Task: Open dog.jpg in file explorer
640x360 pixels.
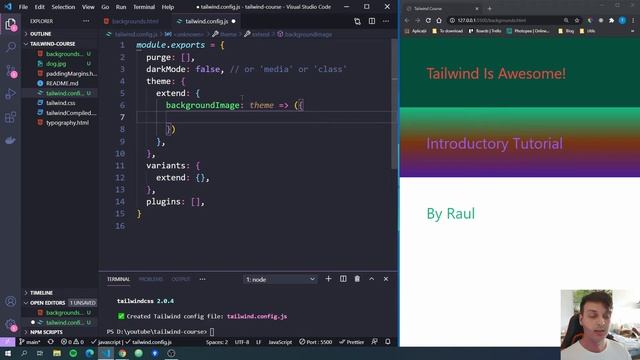Action: click(56, 64)
